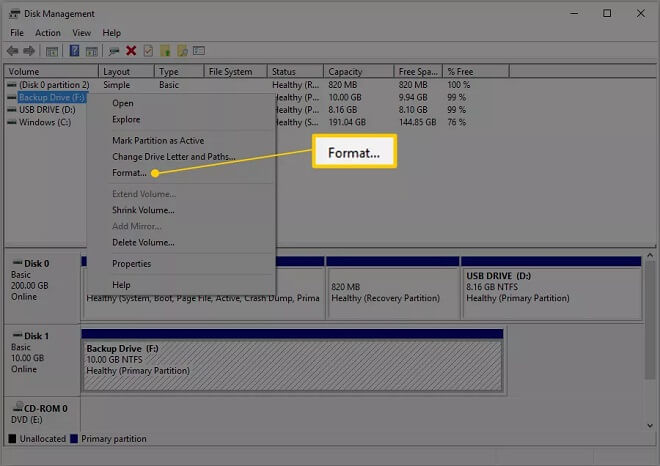
Task: Choose Format... from the context menu
Action: coord(130,173)
